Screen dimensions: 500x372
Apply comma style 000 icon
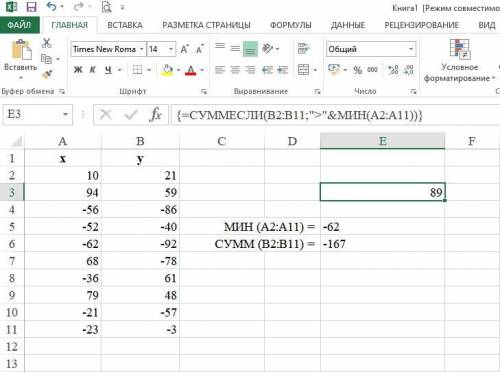(372, 70)
